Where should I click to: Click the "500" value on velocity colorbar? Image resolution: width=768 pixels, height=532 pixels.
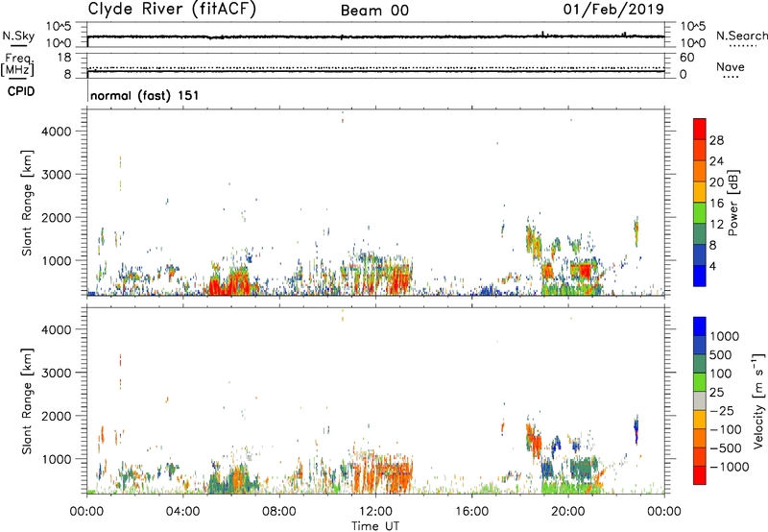(723, 354)
